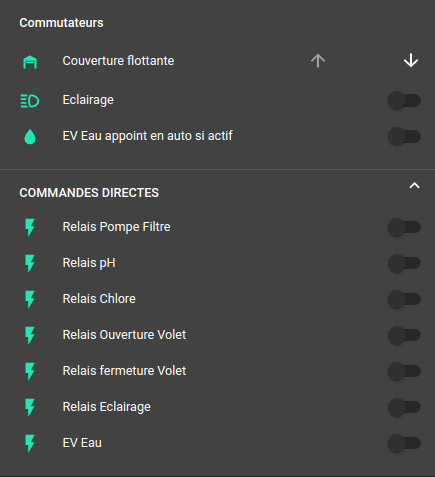Enable EV Eau appoint en auto toggle
This screenshot has height=477, width=435.
pos(404,137)
